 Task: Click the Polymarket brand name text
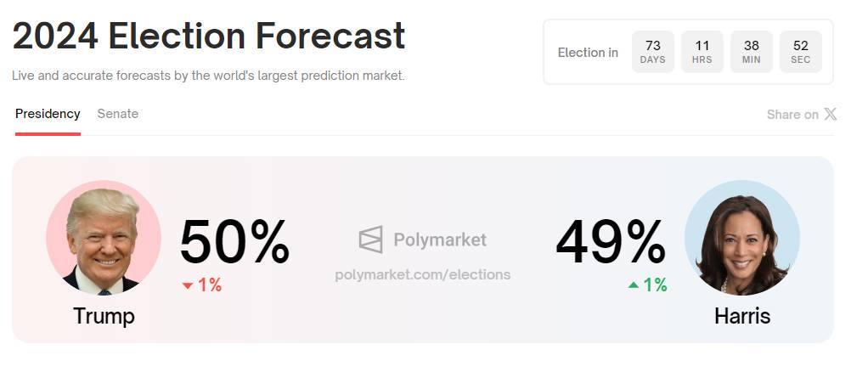[440, 240]
